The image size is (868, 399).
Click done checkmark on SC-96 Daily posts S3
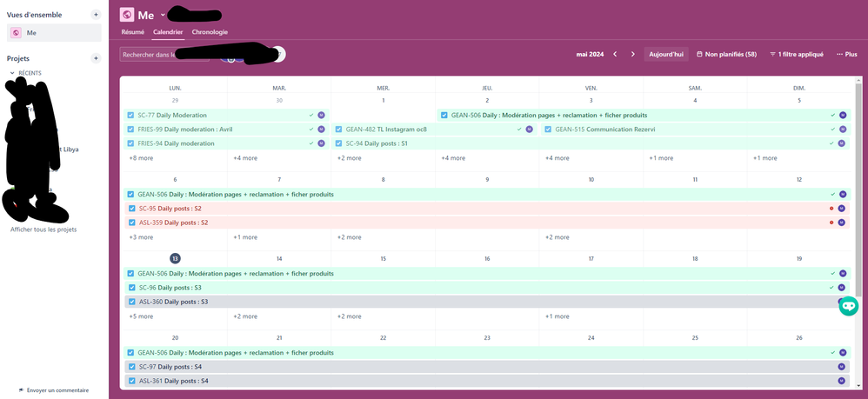(832, 287)
